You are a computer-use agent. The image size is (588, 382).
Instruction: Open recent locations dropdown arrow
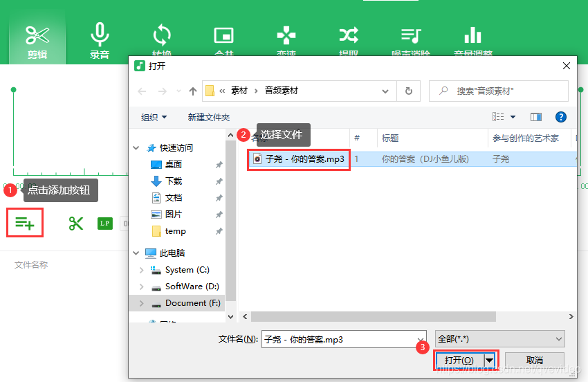click(178, 91)
